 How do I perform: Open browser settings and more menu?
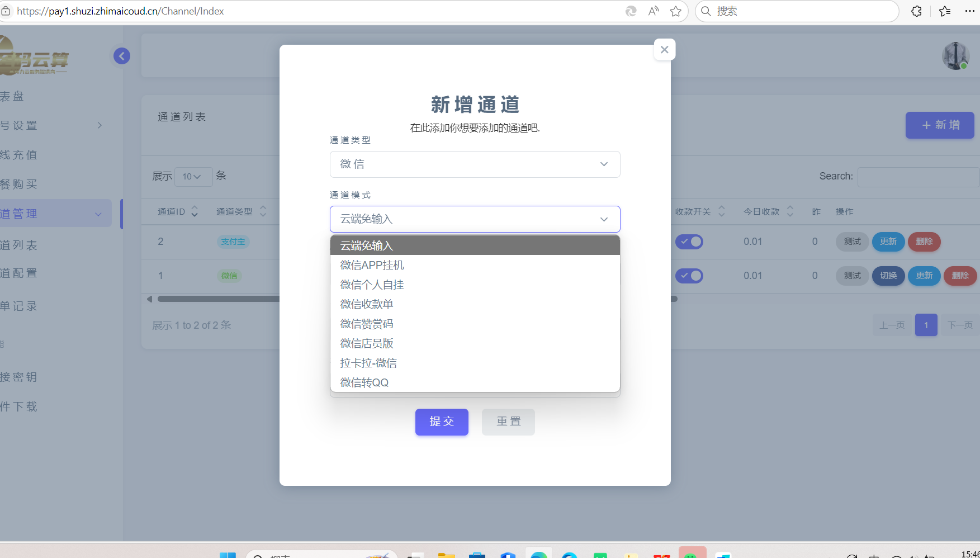[970, 11]
